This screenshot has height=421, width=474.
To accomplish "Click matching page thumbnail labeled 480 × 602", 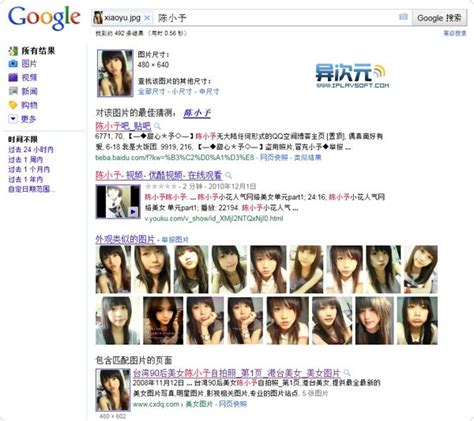I will click(113, 390).
